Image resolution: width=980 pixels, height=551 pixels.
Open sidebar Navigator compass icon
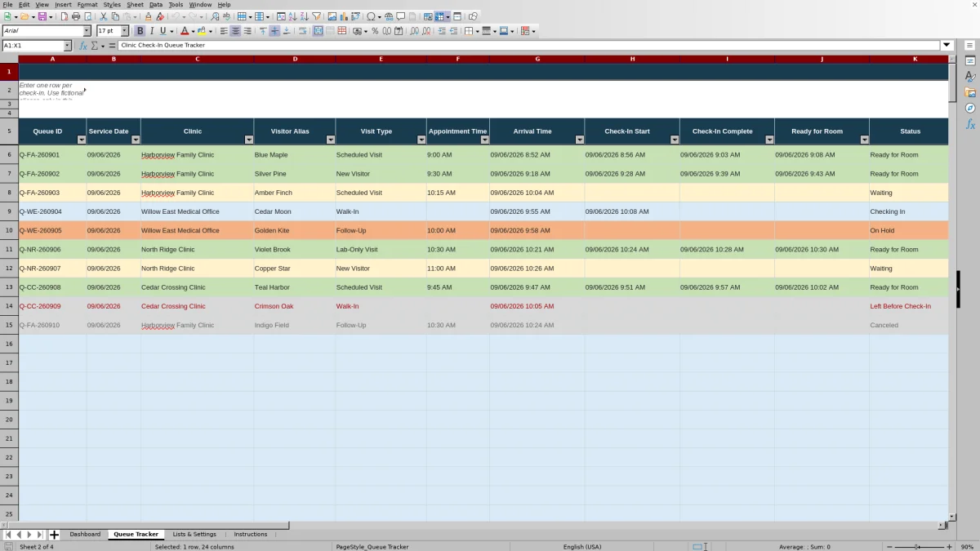point(970,108)
